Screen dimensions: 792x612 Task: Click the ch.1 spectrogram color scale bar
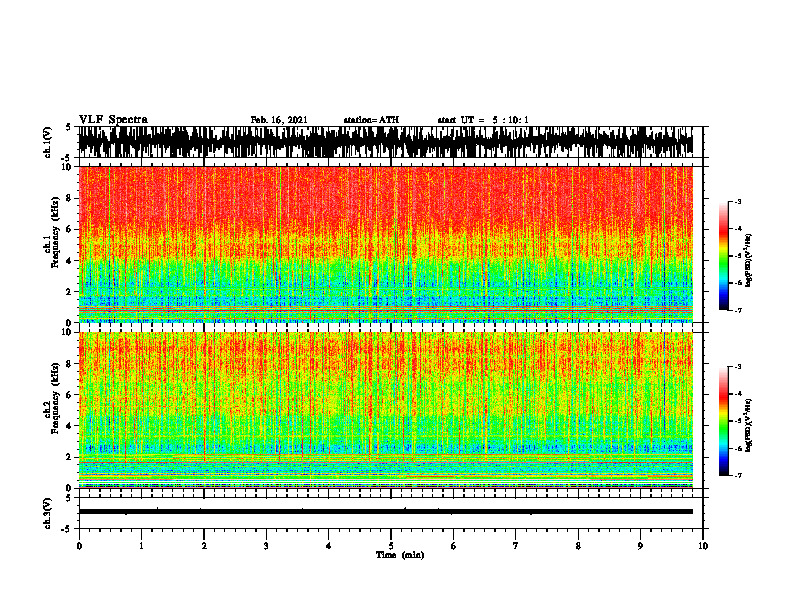[x=723, y=256]
